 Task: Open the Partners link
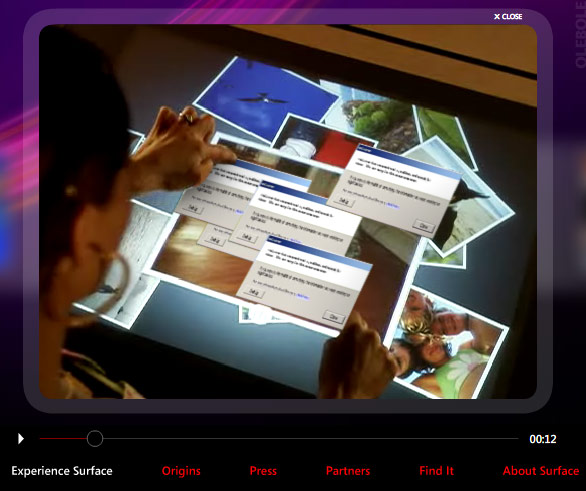pos(348,470)
